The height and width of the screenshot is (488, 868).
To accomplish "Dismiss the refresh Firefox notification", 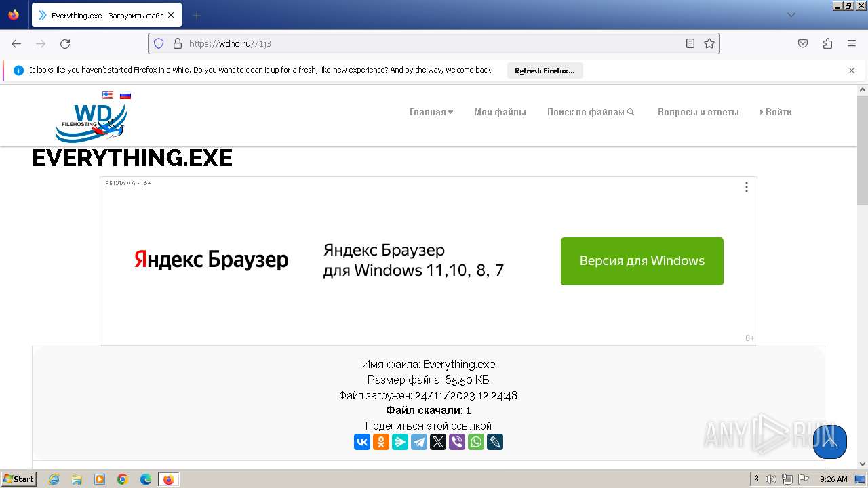I will [x=852, y=70].
